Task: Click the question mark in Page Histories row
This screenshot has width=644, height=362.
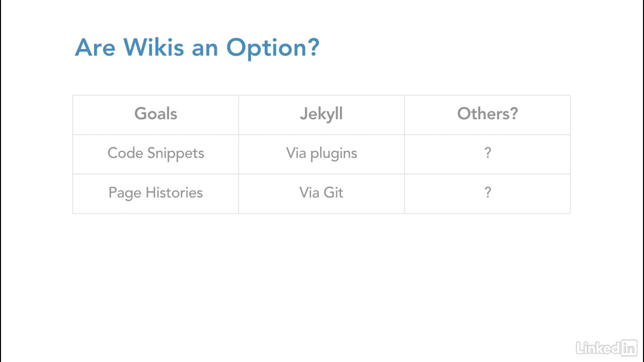Action: tap(487, 193)
